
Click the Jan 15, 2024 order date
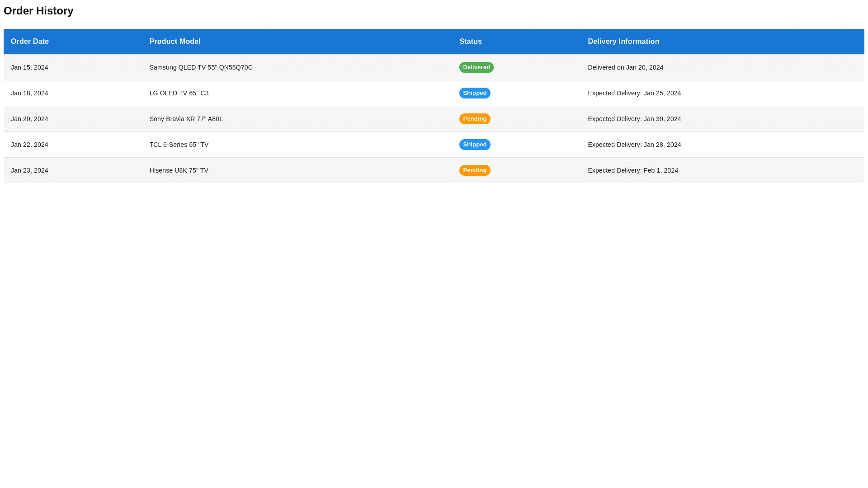point(29,67)
